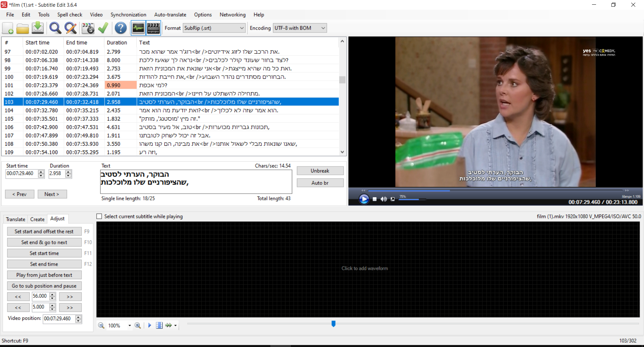The image size is (644, 347).
Task: Click the Set start time button
Action: 44,253
